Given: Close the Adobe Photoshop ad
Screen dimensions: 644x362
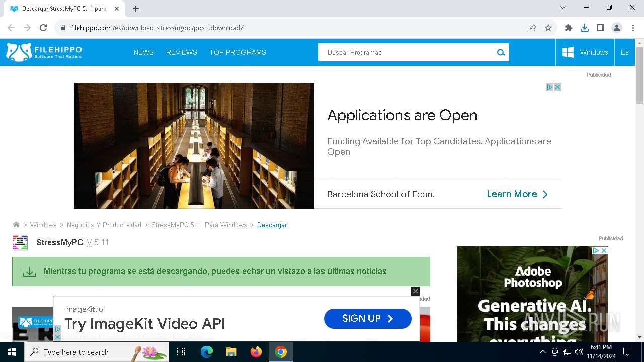Looking at the screenshot, I should (x=604, y=250).
